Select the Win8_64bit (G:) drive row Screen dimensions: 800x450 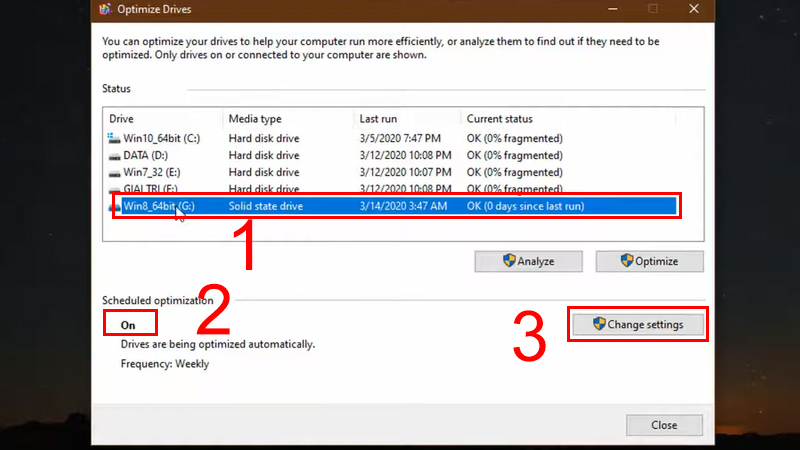pos(391,206)
